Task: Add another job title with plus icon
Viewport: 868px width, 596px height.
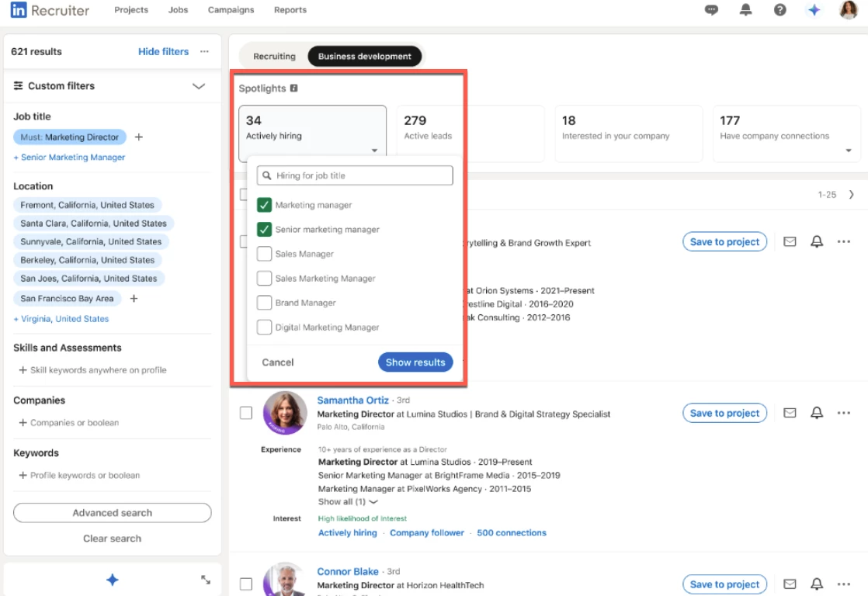Action: coord(139,137)
